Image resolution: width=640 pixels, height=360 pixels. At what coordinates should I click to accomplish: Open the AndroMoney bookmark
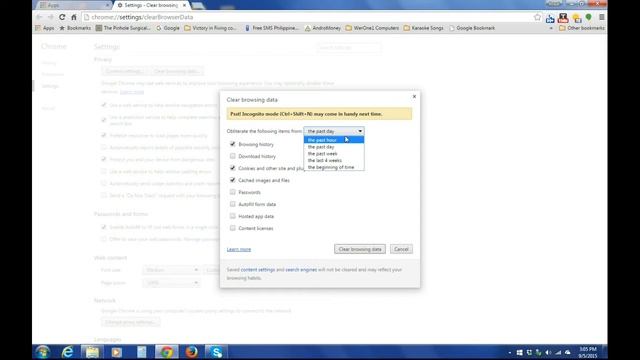point(323,28)
